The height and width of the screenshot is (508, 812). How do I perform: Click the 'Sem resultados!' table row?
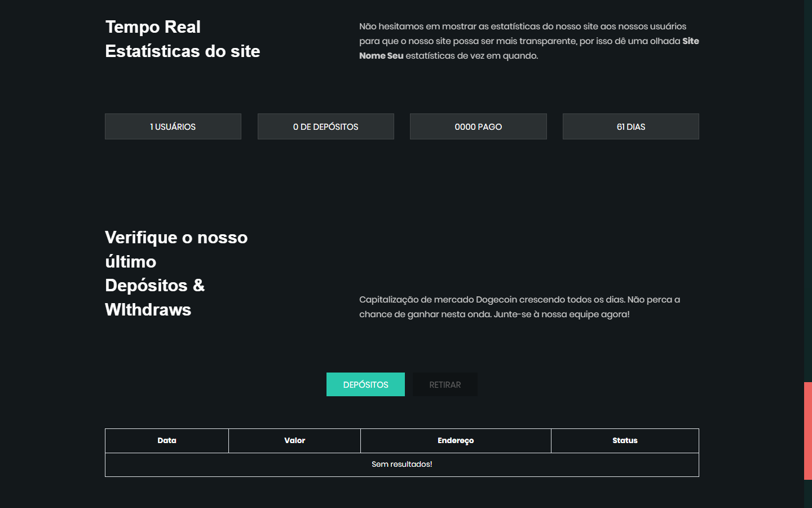tap(401, 465)
